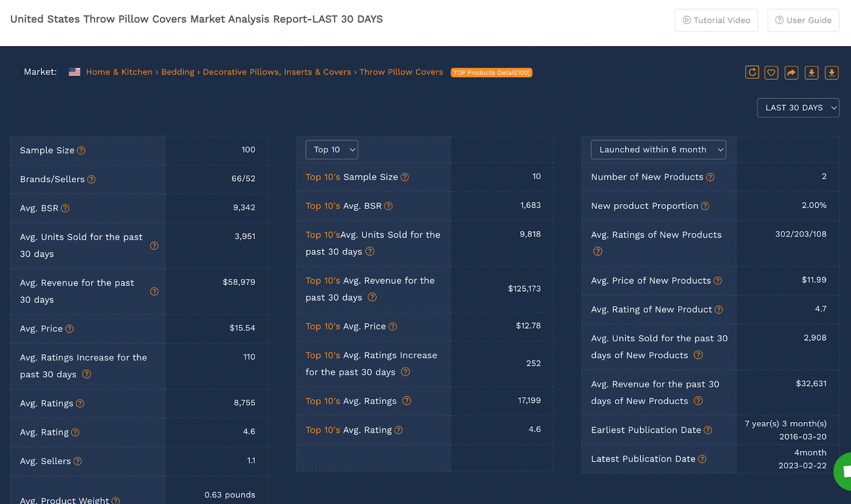Open help icon for Top 10's Avg. Rating
The height and width of the screenshot is (504, 851).
(x=398, y=430)
